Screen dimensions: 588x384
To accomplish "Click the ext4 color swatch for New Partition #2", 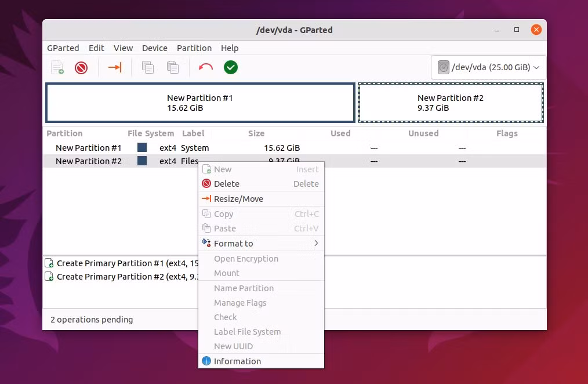I will coord(142,161).
